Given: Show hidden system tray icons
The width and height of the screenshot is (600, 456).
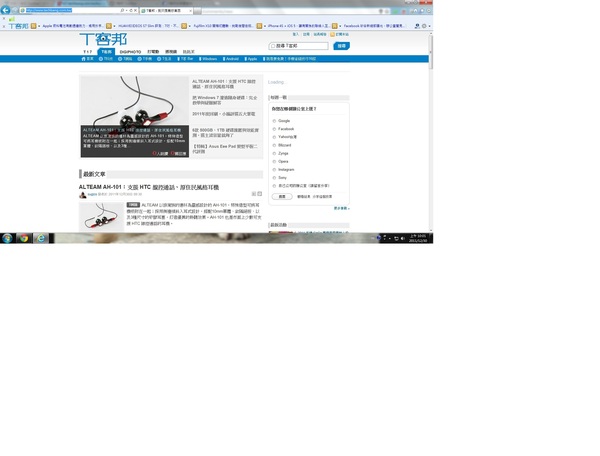Looking at the screenshot, I should [x=385, y=238].
